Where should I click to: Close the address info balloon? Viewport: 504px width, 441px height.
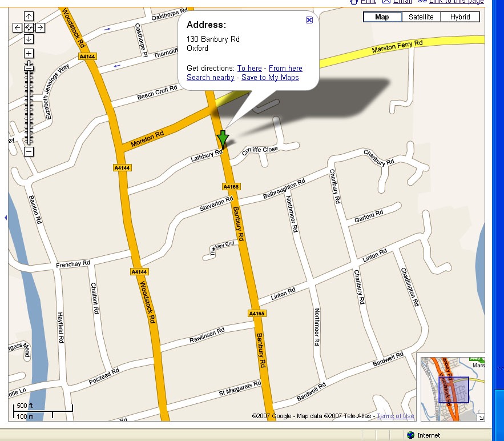coord(309,20)
